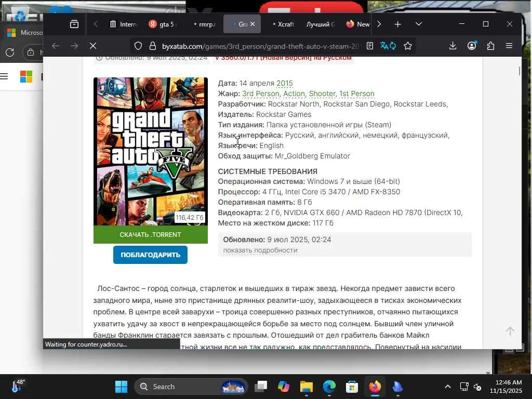The image size is (532, 399).
Task: Show hidden system tray icons
Action: pyautogui.click(x=448, y=387)
